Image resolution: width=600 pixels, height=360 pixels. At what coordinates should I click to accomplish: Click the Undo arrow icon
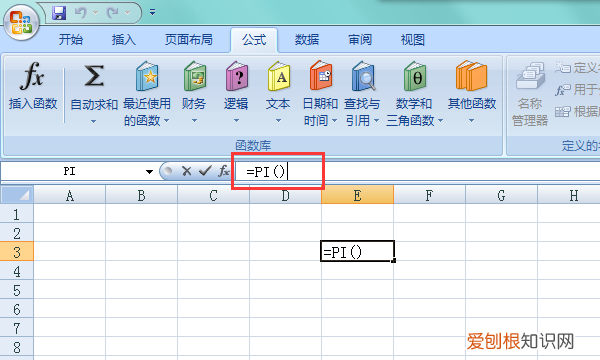(x=81, y=13)
